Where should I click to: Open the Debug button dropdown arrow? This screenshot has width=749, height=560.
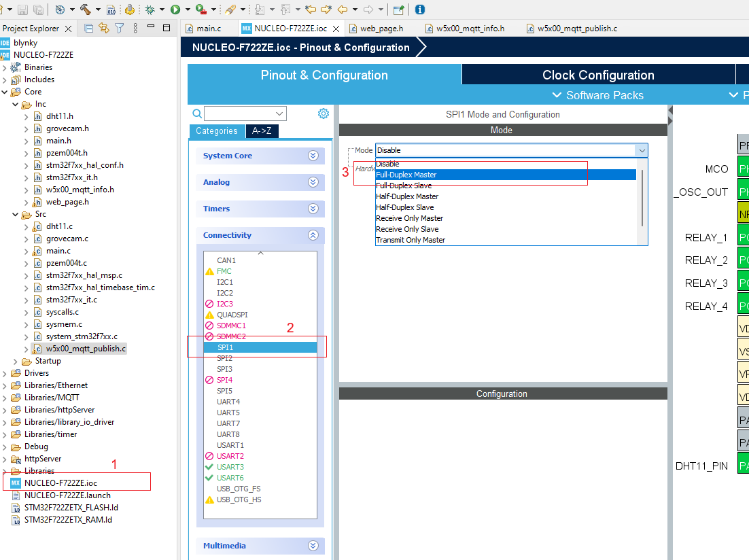coord(162,10)
